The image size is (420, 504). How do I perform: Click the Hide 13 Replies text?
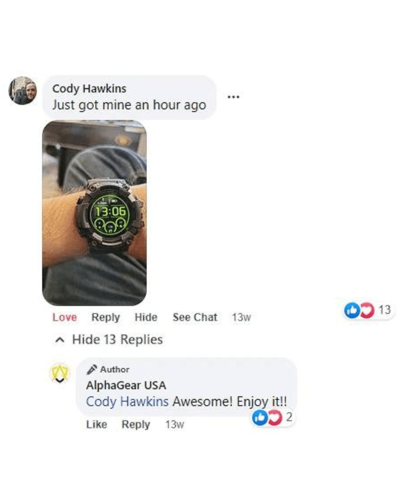pos(117,339)
